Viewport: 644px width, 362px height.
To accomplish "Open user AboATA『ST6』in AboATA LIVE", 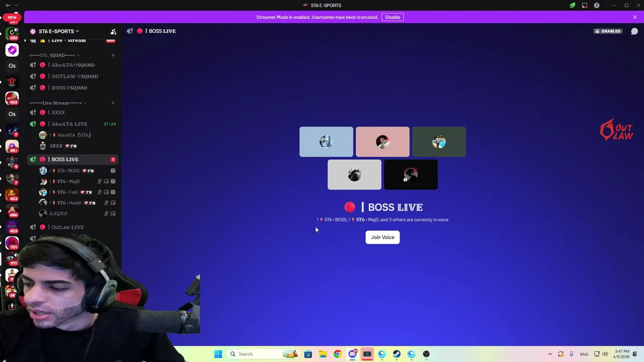I will coord(76,135).
